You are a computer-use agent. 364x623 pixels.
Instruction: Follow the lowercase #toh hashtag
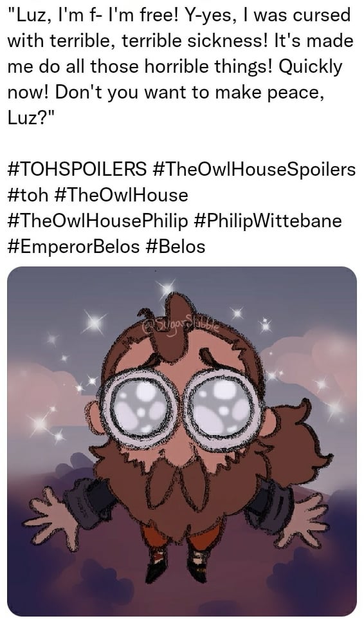tap(28, 195)
